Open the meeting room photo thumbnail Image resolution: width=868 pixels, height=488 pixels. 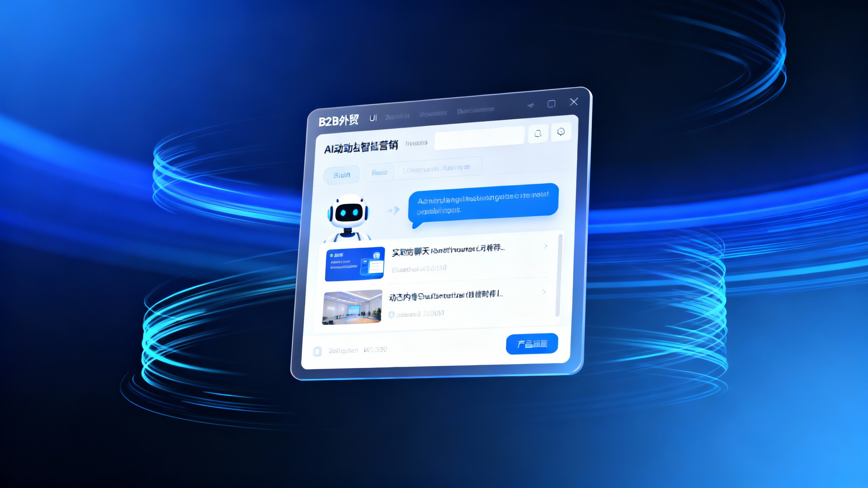[352, 307]
